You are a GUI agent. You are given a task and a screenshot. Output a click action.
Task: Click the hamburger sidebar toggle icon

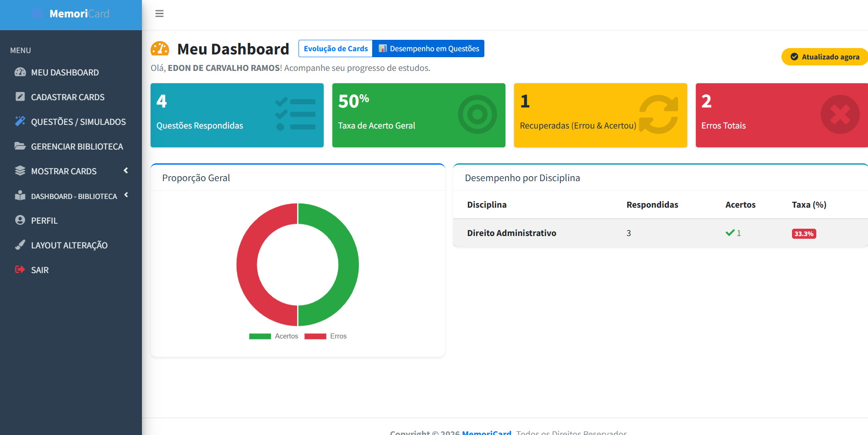point(159,14)
